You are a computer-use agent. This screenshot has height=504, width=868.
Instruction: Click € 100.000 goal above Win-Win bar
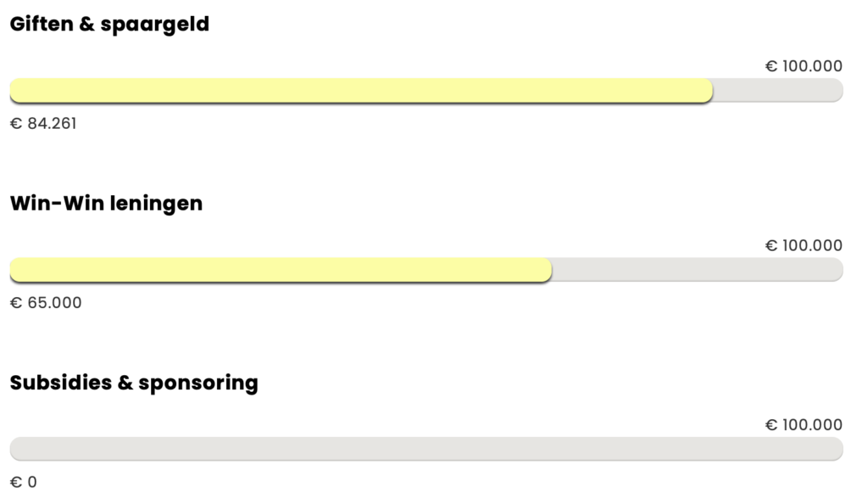click(x=804, y=245)
